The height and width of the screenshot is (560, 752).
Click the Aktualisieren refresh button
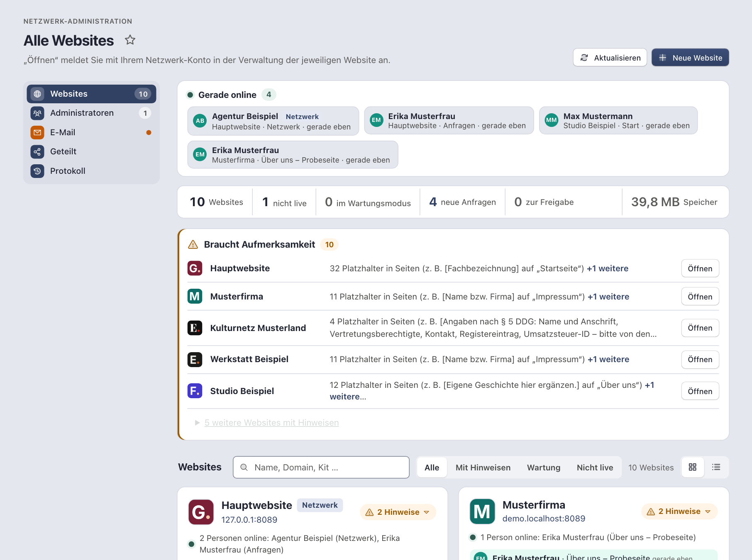coord(610,58)
